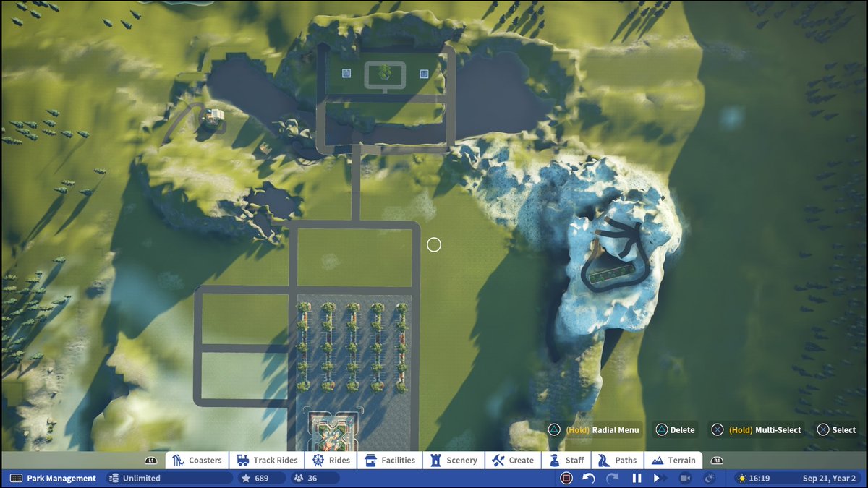Image resolution: width=868 pixels, height=488 pixels.
Task: Click the park rating value 689
Action: click(261, 478)
